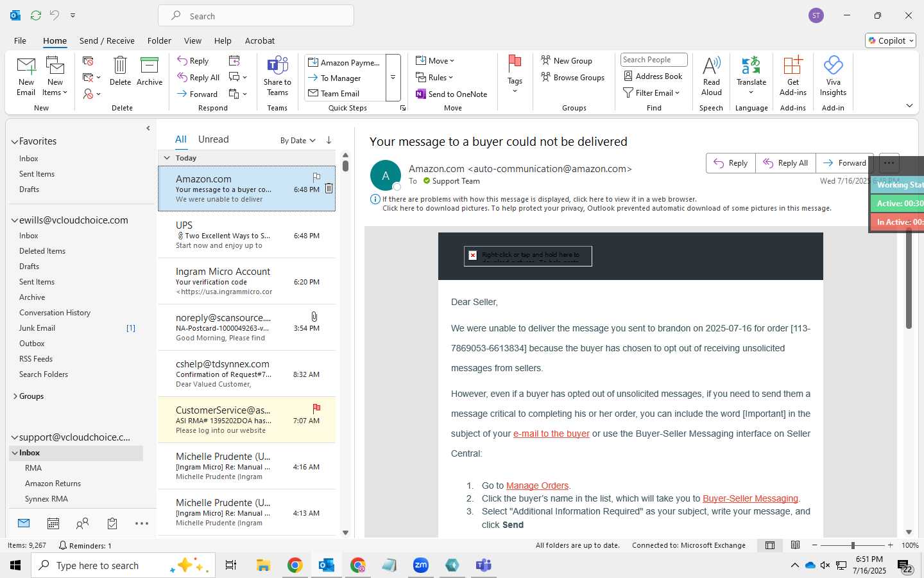The width and height of the screenshot is (924, 578).
Task: Expand the Groups folder tree
Action: 15,396
